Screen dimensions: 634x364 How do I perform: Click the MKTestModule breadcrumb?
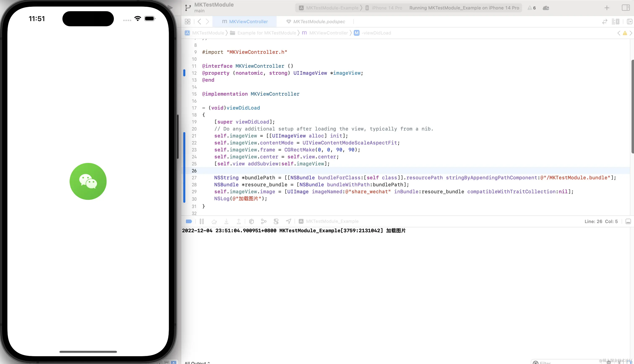click(204, 33)
